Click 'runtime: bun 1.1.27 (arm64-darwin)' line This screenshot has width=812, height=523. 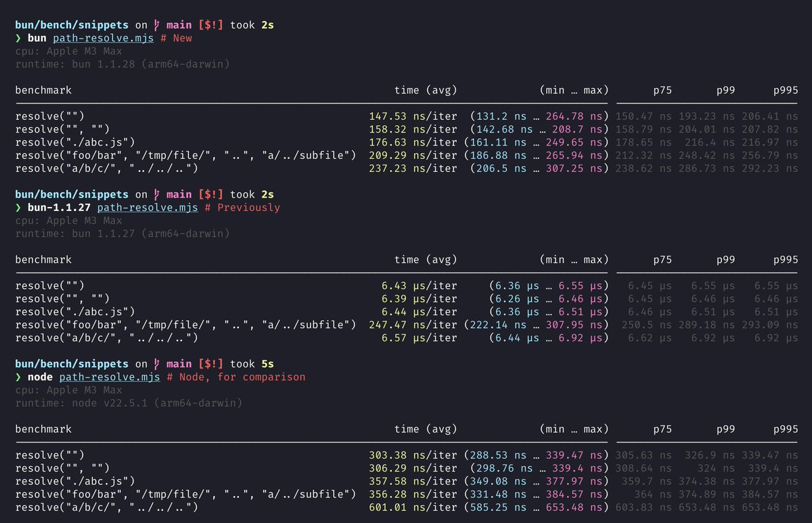click(122, 233)
